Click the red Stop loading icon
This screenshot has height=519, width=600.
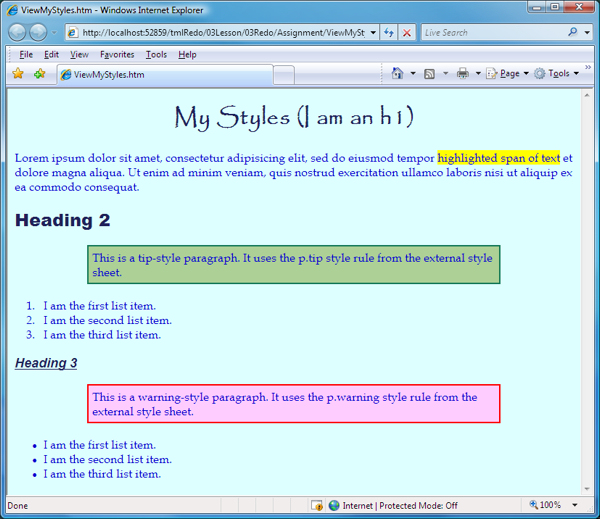[x=407, y=33]
